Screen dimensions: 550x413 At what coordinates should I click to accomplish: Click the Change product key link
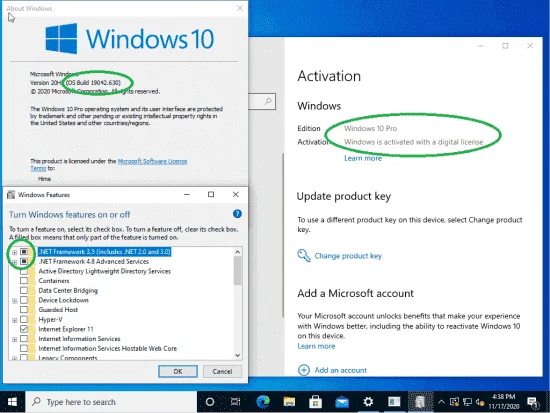(348, 256)
